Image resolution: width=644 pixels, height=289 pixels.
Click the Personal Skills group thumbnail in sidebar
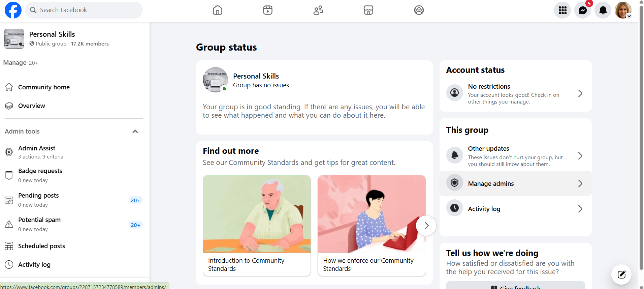click(14, 39)
